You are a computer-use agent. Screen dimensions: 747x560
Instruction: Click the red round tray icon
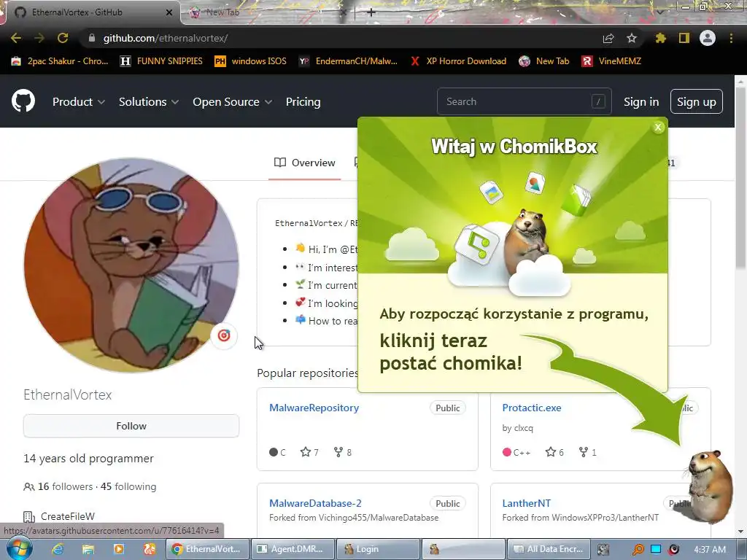pyautogui.click(x=673, y=549)
